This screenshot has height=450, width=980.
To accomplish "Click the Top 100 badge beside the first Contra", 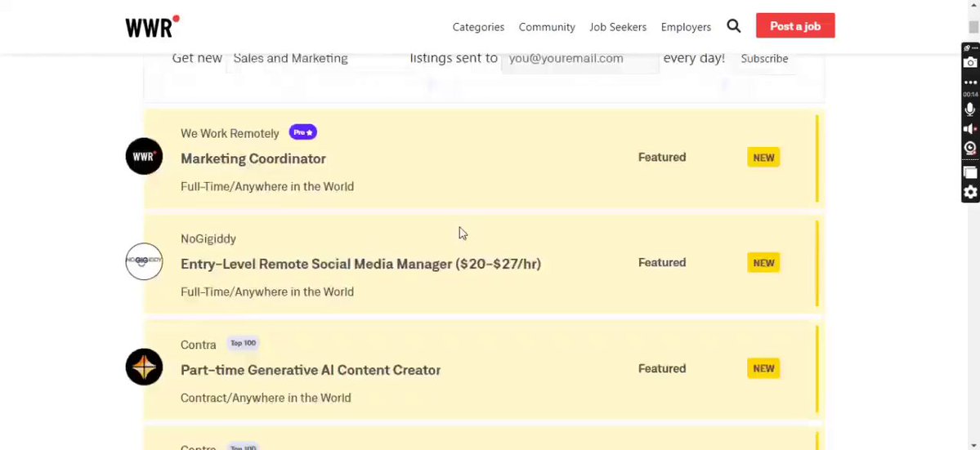I will 243,343.
